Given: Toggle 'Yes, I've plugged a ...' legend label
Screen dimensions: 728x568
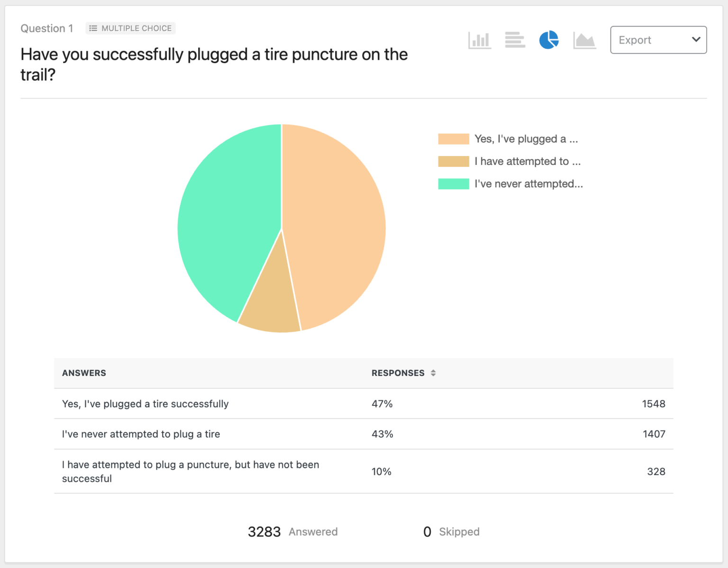Looking at the screenshot, I should [x=526, y=139].
